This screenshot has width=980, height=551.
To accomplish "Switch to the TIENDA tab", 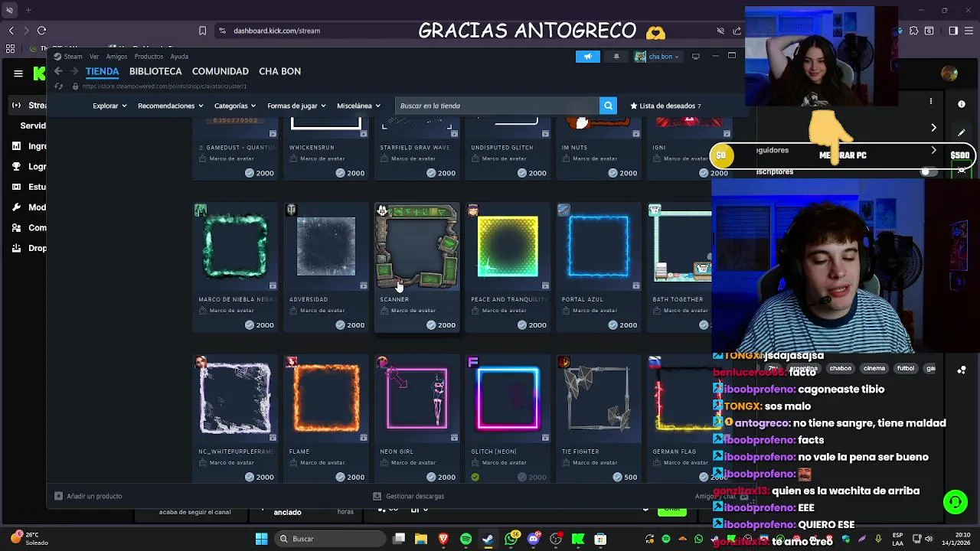I will pos(102,71).
